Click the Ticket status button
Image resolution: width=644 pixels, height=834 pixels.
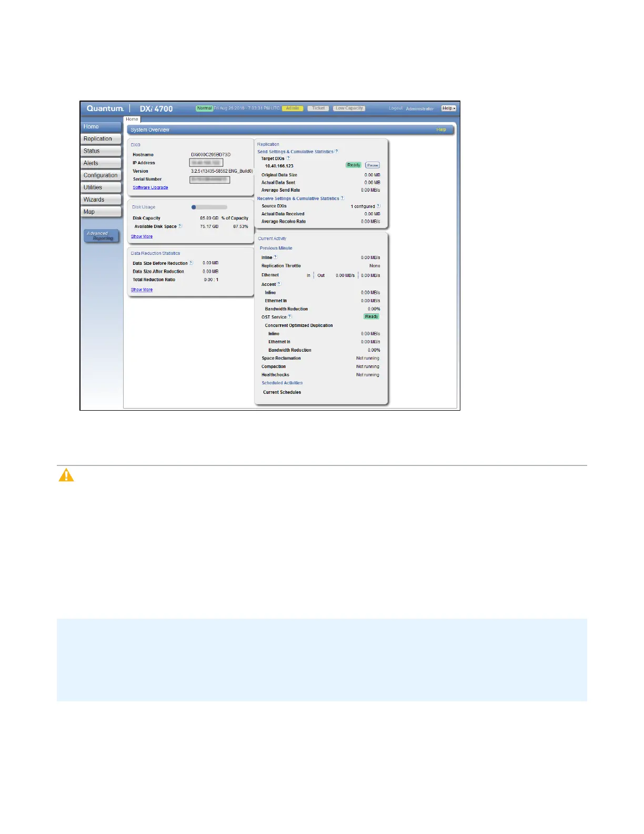tap(318, 108)
